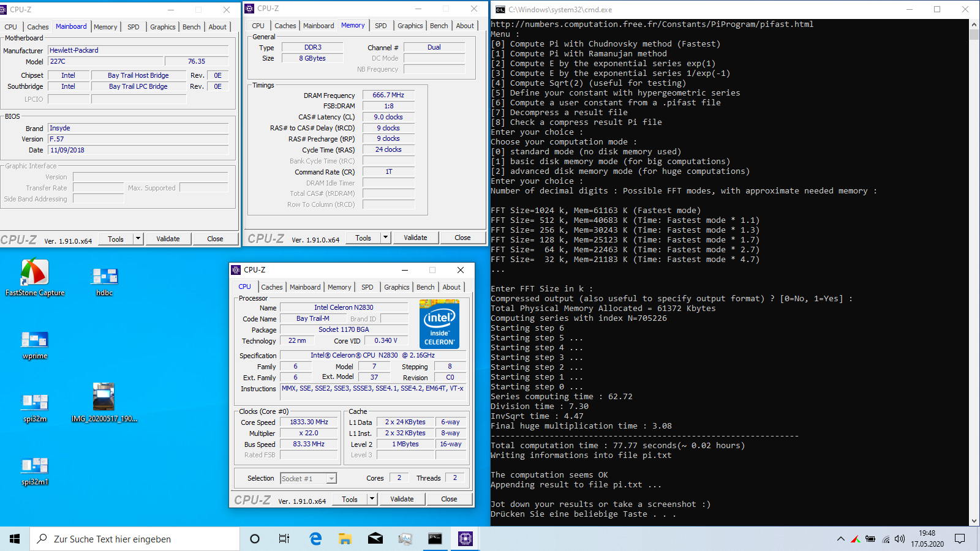Click the Core Speed 1833.30 MHz value
The width and height of the screenshot is (980, 551).
coord(309,422)
